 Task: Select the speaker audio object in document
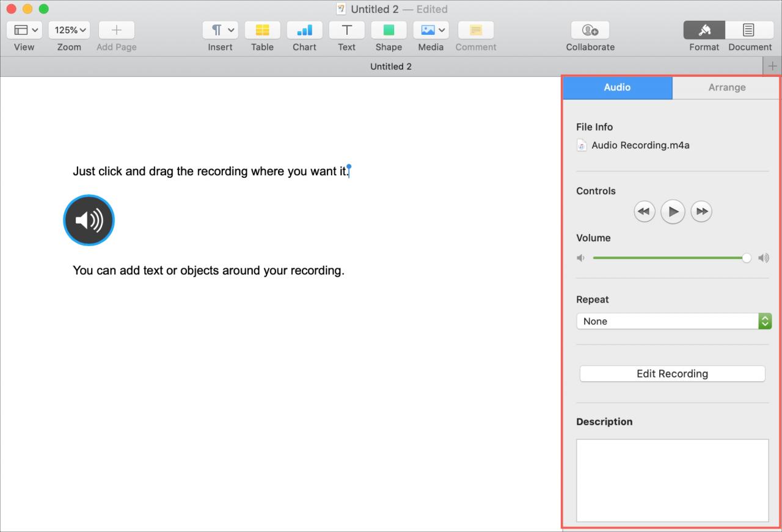[89, 220]
